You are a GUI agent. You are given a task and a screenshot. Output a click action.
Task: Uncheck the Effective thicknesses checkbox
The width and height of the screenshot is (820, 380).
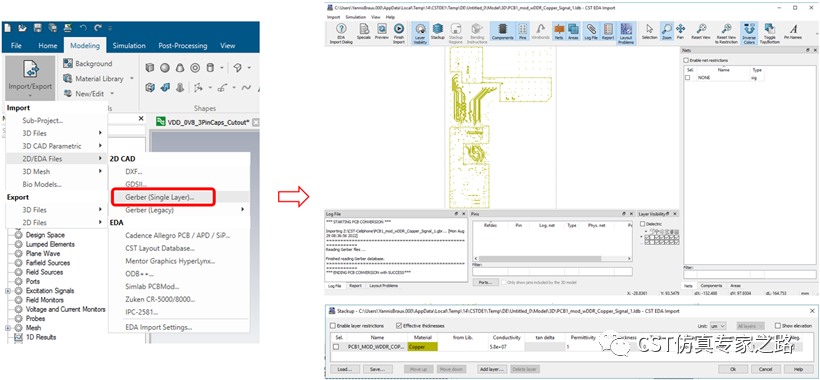point(399,326)
